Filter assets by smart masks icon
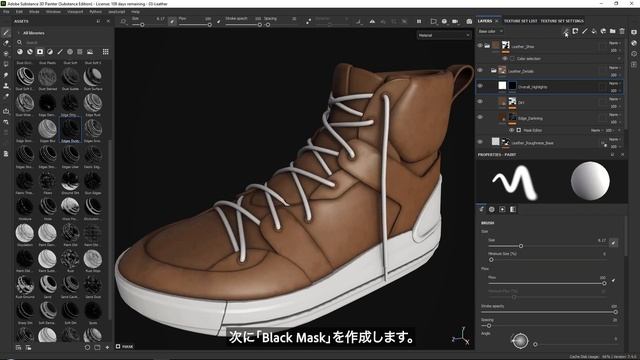 click(x=40, y=52)
